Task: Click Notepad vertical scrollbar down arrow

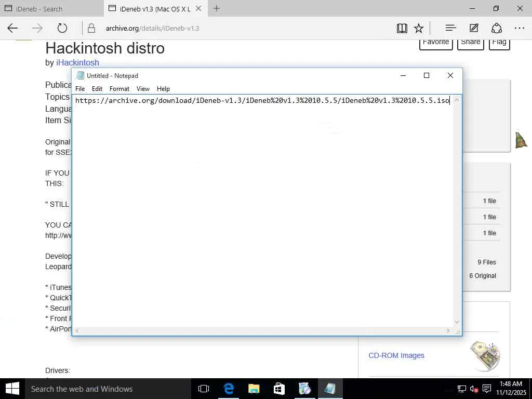Action: (457, 322)
